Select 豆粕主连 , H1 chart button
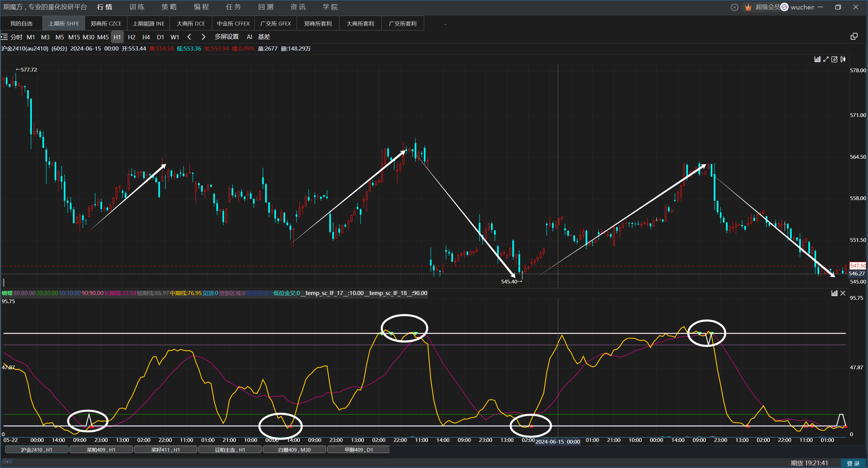 coord(230,450)
